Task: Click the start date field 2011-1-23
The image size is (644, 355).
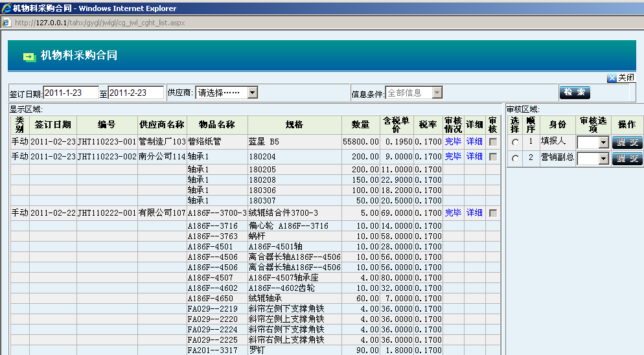Action: point(71,93)
